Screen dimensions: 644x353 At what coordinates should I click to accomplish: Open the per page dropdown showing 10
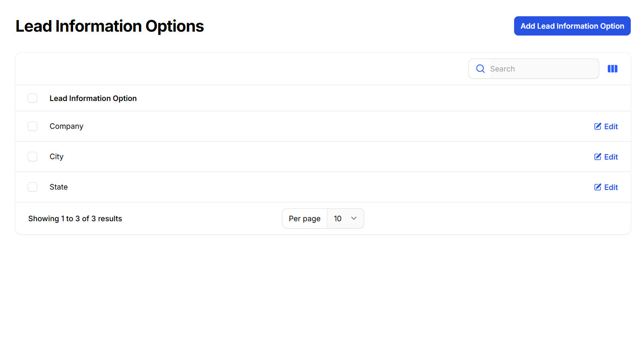pos(345,219)
